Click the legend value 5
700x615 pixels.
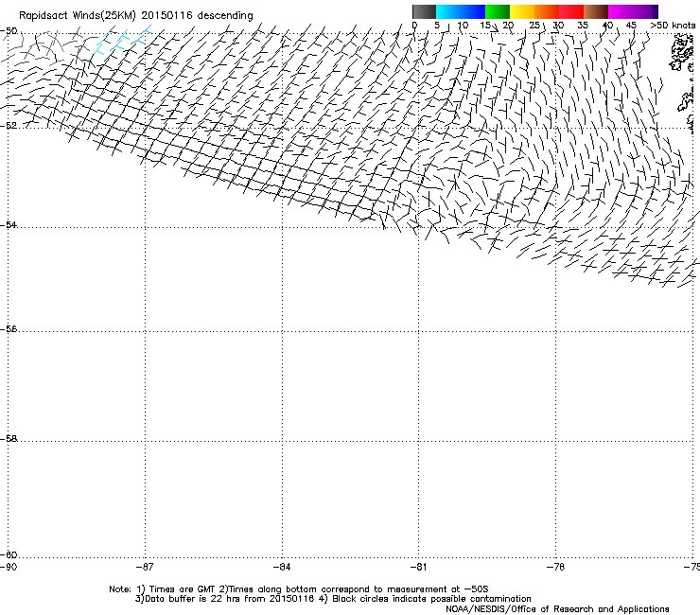[x=437, y=26]
